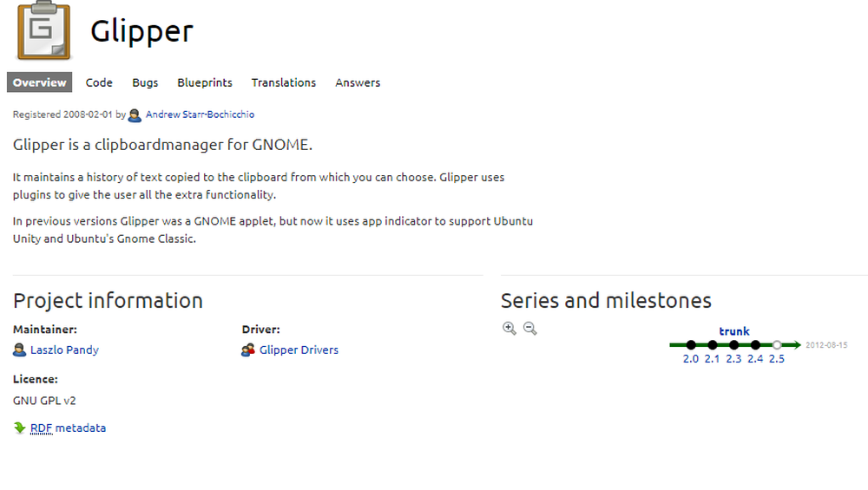
Task: Click the avatar icon beside Andrew Starr-Bochicchio
Action: (x=135, y=115)
